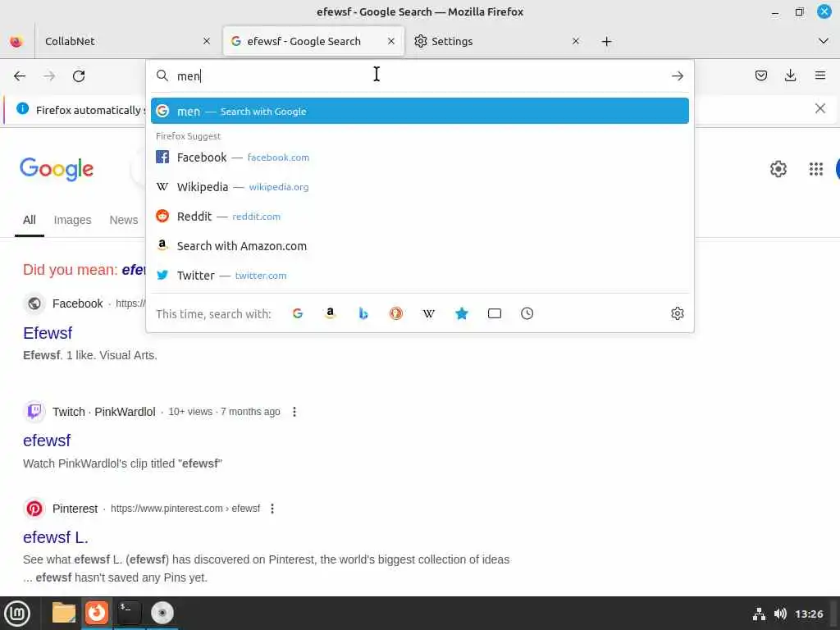Select Search with Amazon.com suggestion
The image size is (840, 630).
click(x=419, y=246)
